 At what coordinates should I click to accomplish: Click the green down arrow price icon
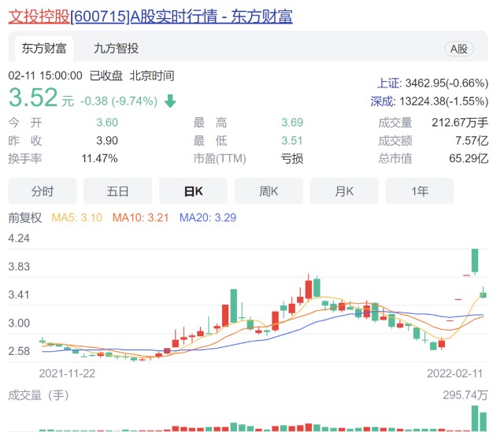[170, 102]
